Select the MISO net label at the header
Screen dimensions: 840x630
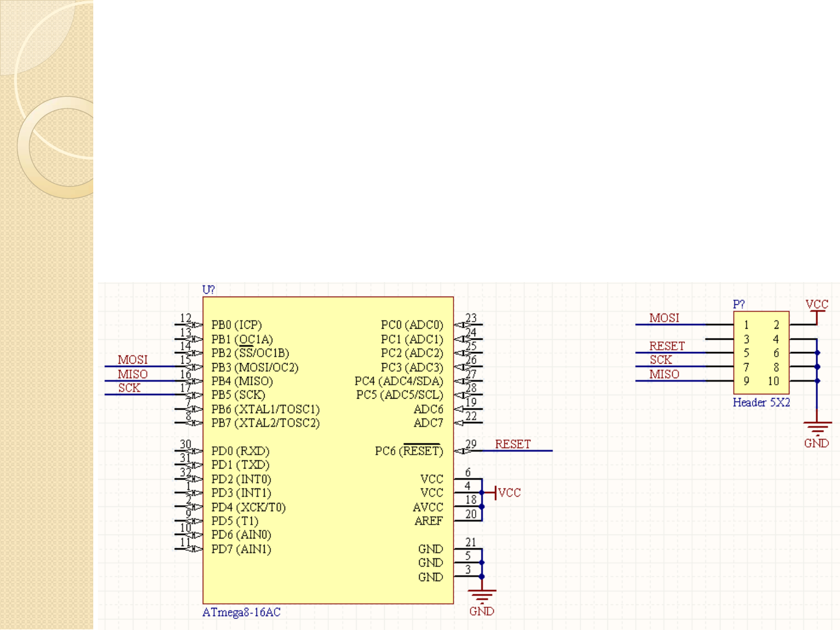(x=665, y=374)
